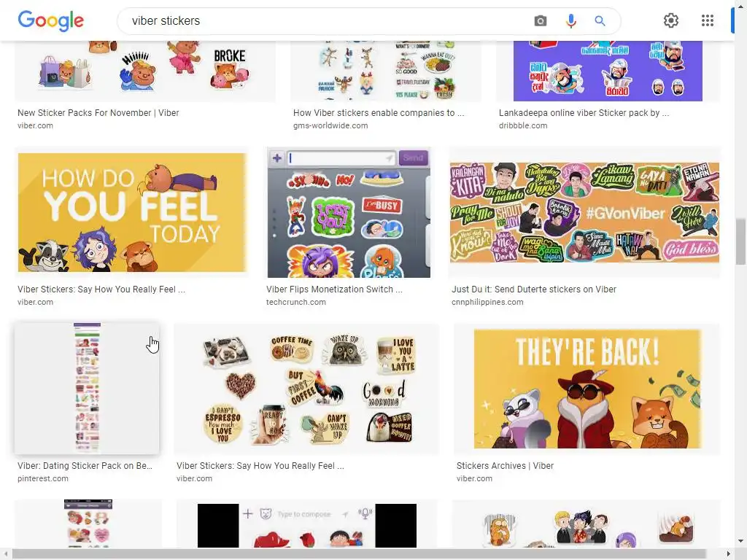This screenshot has width=747, height=560.
Task: Click the horizontal scrollbar right arrow
Action: [729, 554]
